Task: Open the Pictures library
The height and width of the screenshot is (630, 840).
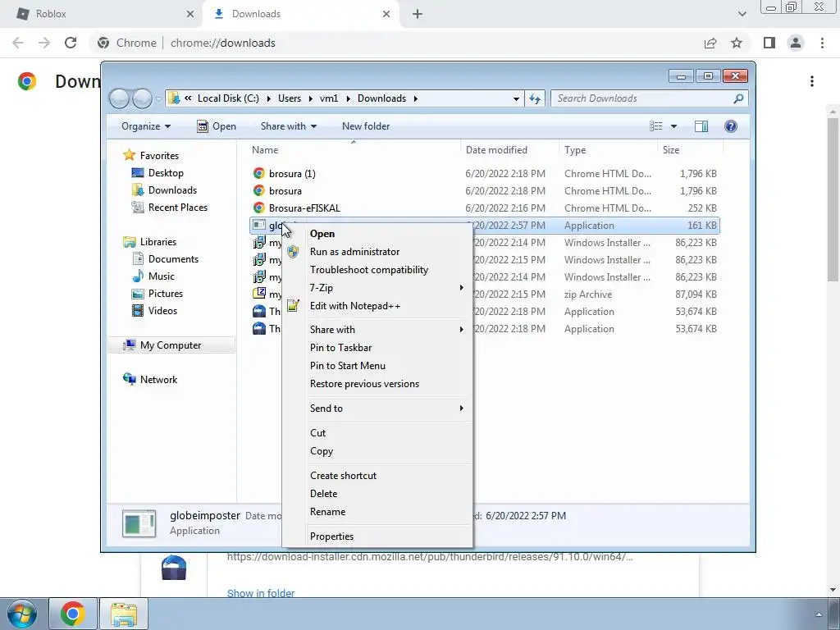Action: [166, 294]
